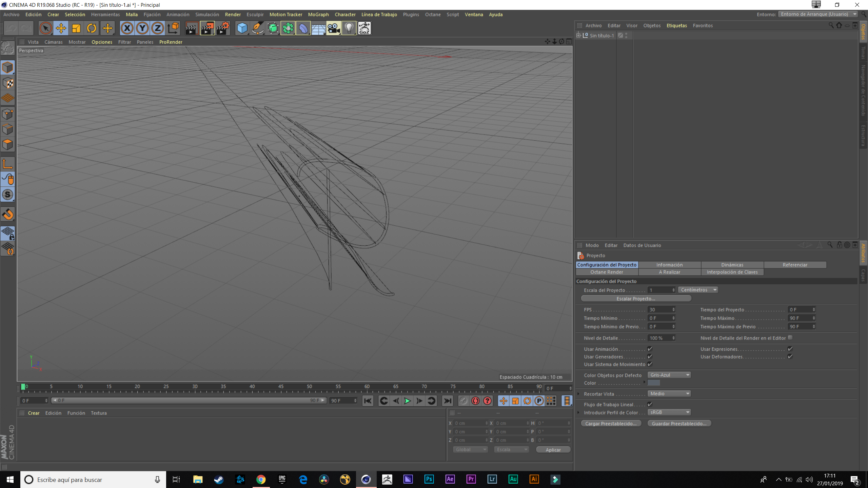Click the Light object icon
This screenshot has width=868, height=488.
(349, 28)
